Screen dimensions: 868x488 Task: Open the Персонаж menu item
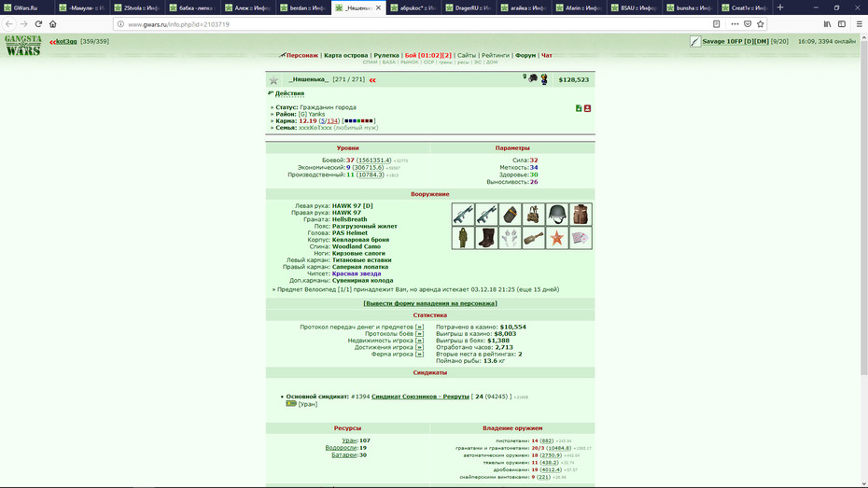(x=302, y=55)
